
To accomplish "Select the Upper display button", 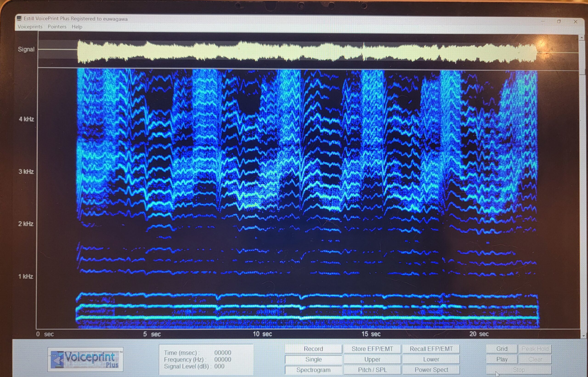I will (372, 359).
